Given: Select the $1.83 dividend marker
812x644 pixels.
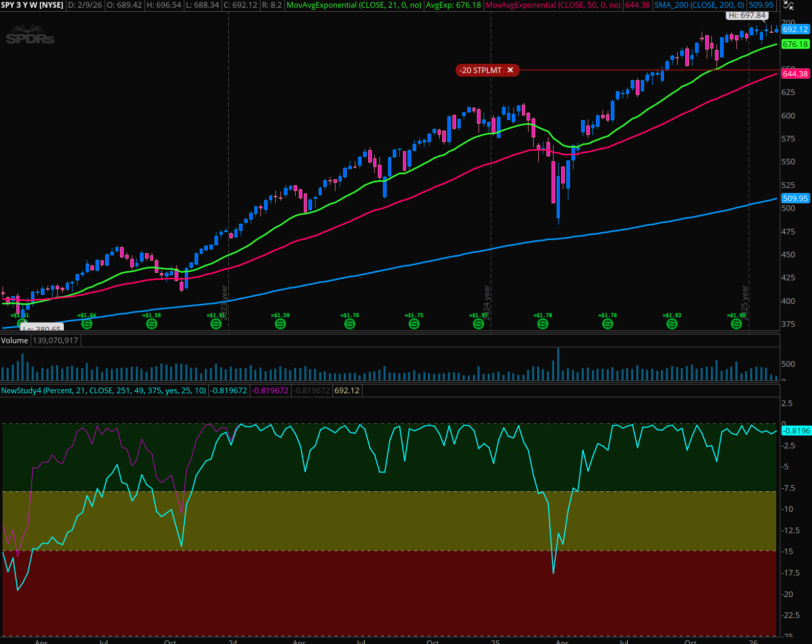Looking at the screenshot, I should 672,324.
